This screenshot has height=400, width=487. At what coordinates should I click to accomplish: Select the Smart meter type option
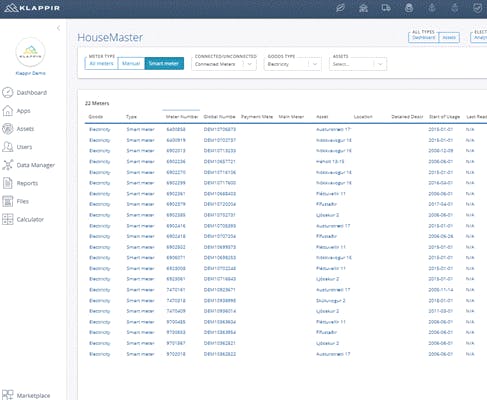coord(164,63)
